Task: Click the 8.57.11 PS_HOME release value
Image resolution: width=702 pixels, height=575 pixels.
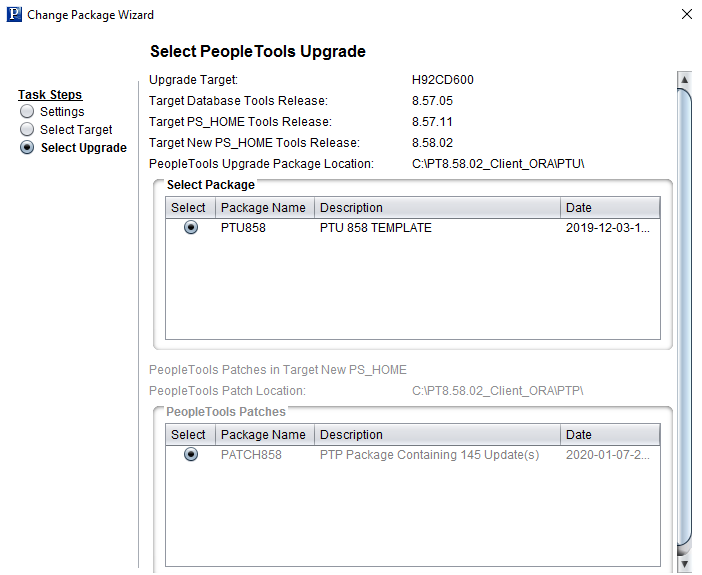Action: point(432,122)
